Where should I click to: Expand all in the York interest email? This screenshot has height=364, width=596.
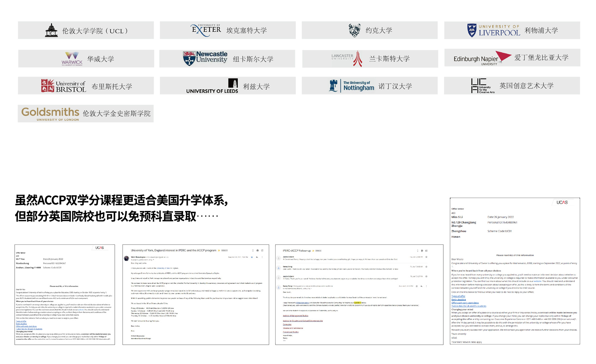click(253, 250)
